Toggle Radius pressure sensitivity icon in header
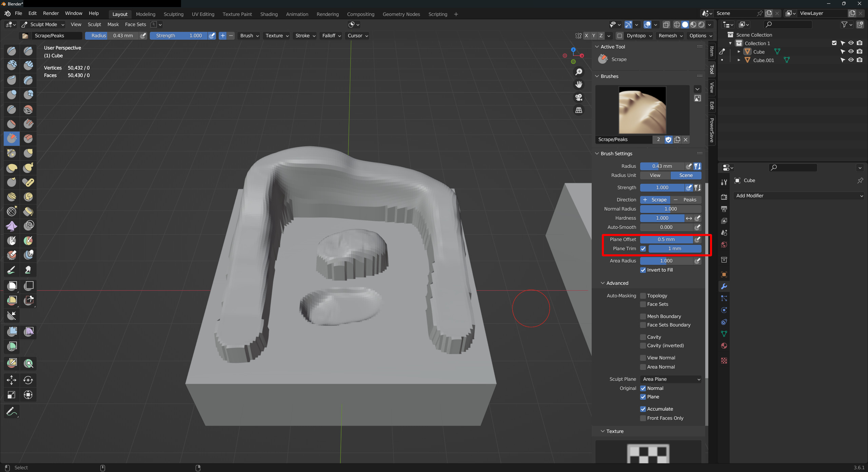868x472 pixels. coord(143,36)
